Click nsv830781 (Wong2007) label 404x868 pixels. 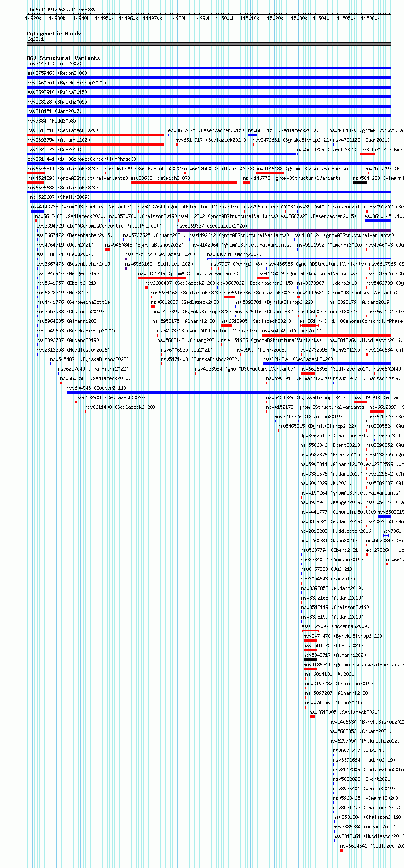click(234, 255)
